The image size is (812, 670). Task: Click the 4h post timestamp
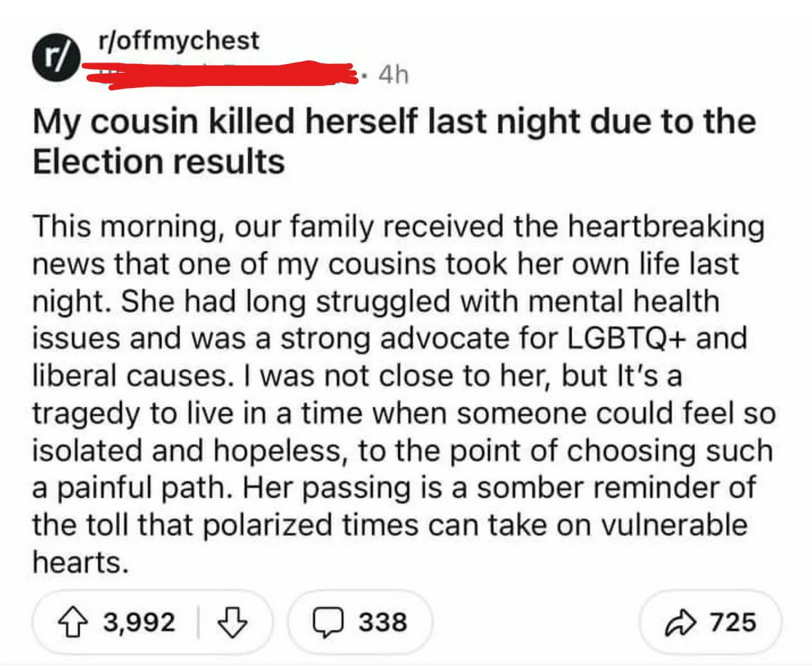[x=393, y=75]
